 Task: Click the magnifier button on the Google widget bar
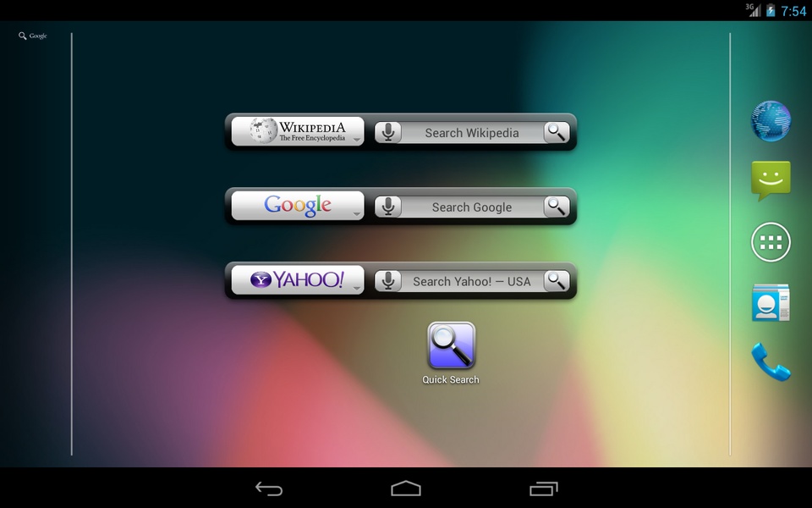(557, 207)
